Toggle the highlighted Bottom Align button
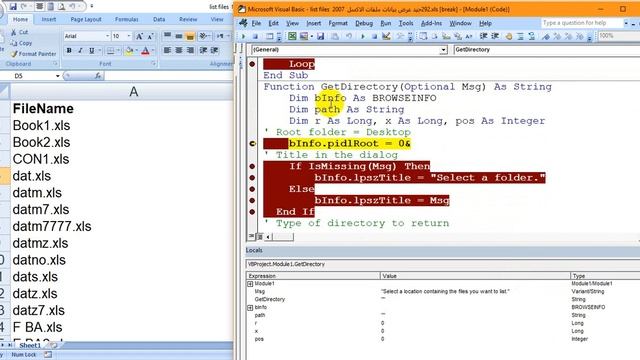 [190, 36]
